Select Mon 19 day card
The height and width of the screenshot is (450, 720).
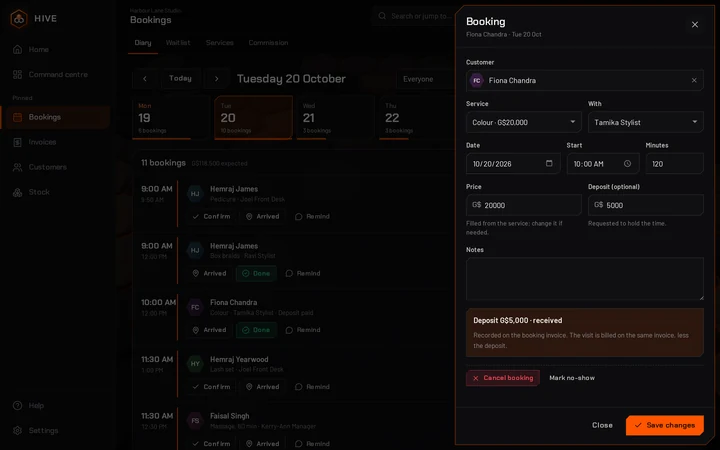click(x=171, y=118)
